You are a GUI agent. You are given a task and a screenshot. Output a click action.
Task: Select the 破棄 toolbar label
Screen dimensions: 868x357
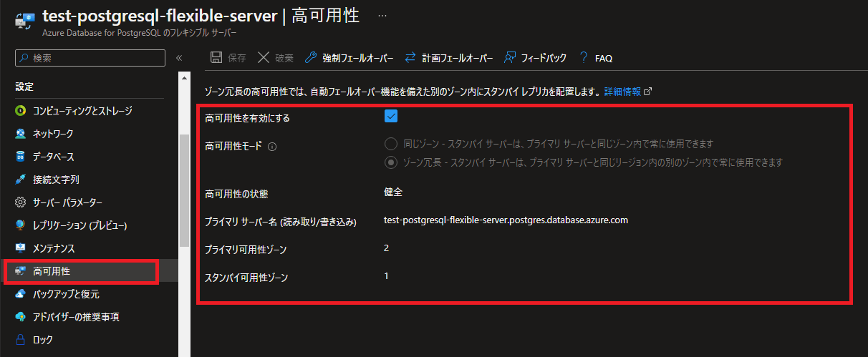[284, 58]
